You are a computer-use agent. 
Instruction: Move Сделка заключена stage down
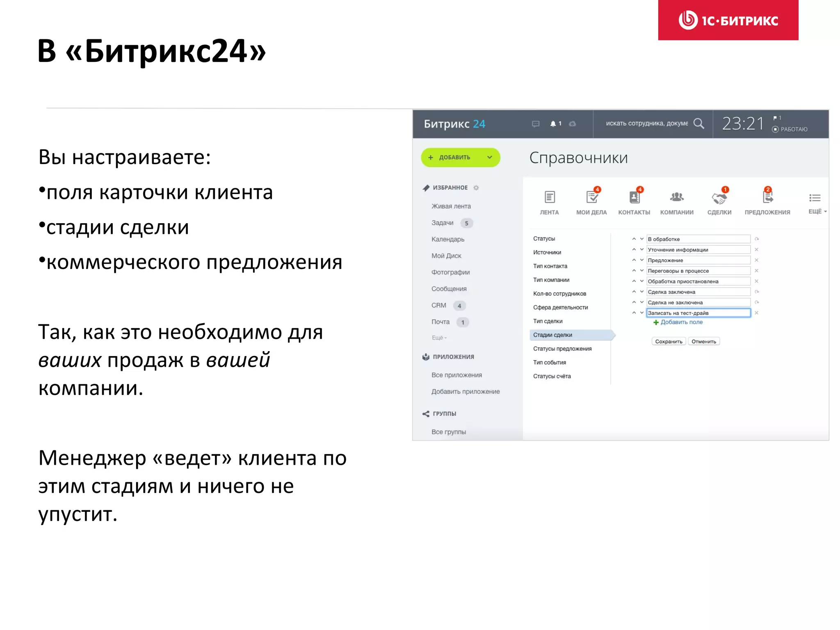pyautogui.click(x=642, y=292)
